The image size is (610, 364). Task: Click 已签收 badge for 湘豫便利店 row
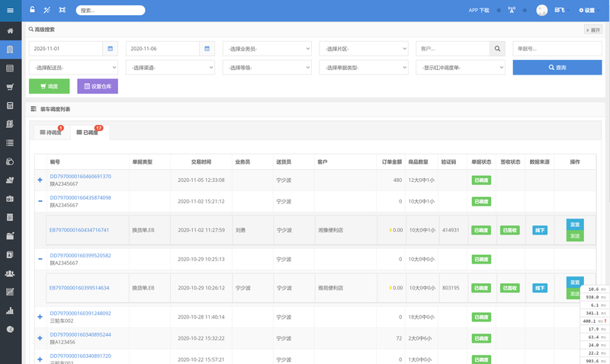[x=509, y=230]
